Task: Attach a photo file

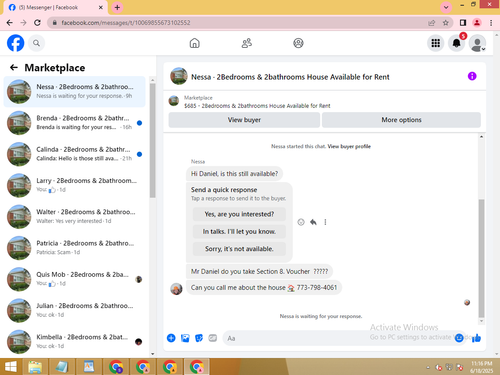Action: pyautogui.click(x=185, y=338)
